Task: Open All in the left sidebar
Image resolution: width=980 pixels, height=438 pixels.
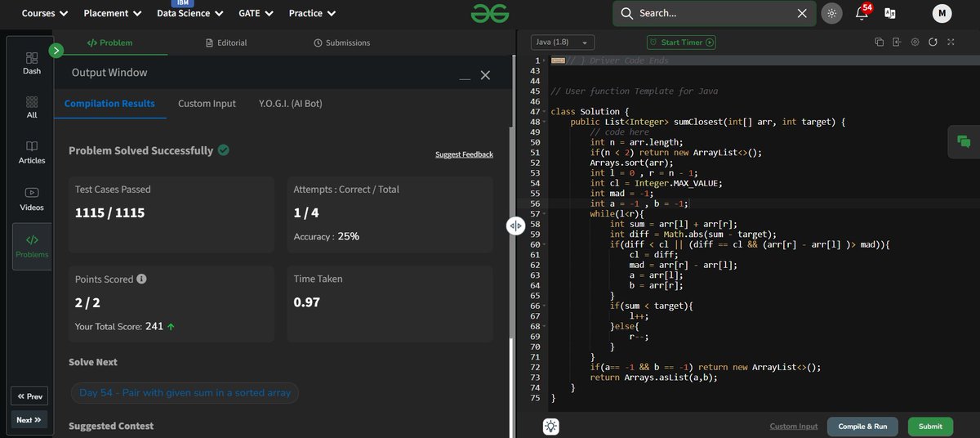Action: (32, 107)
